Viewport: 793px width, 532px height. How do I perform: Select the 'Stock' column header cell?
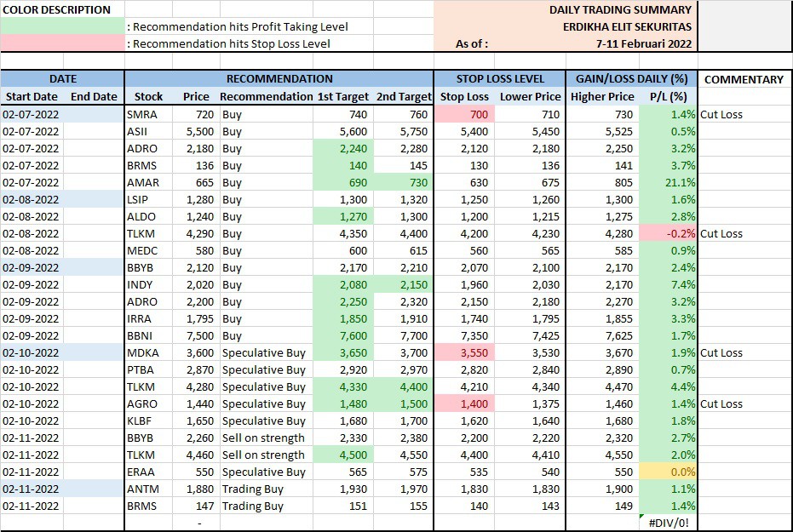(x=149, y=96)
